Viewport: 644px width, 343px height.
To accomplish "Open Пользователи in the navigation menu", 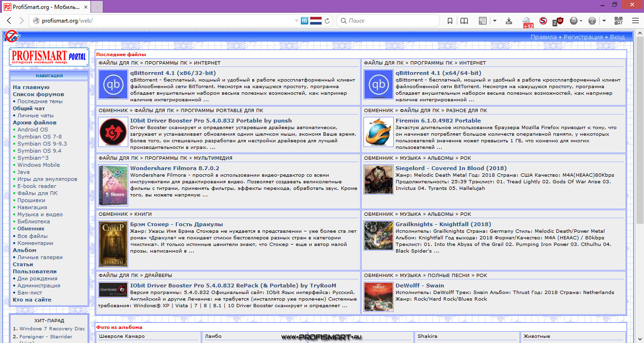I will [x=34, y=271].
